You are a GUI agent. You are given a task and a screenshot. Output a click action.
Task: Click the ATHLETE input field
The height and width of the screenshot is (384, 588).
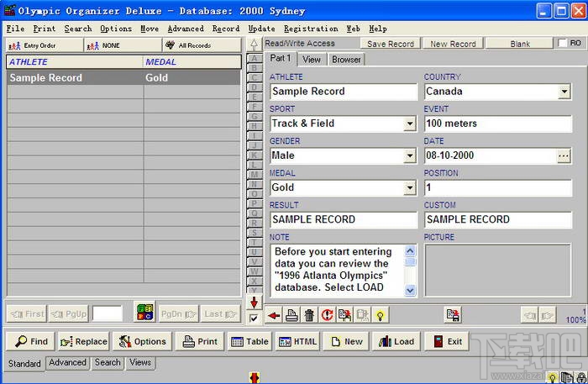(343, 92)
